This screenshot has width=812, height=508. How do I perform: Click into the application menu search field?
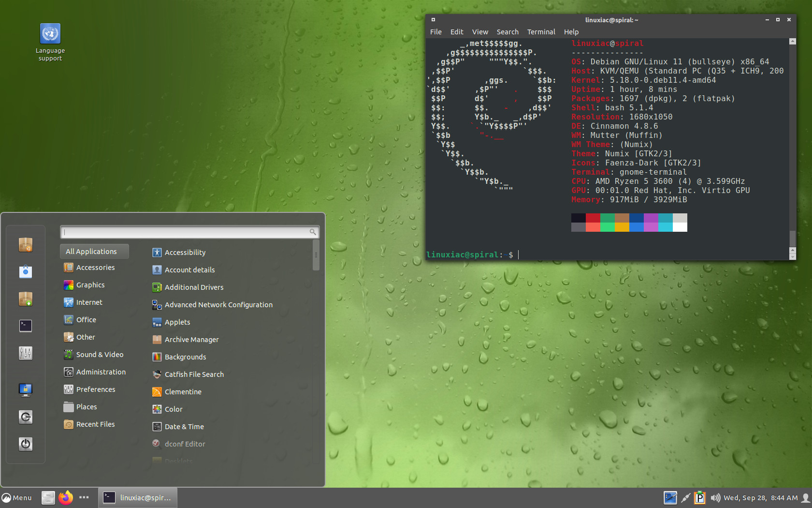coord(189,232)
